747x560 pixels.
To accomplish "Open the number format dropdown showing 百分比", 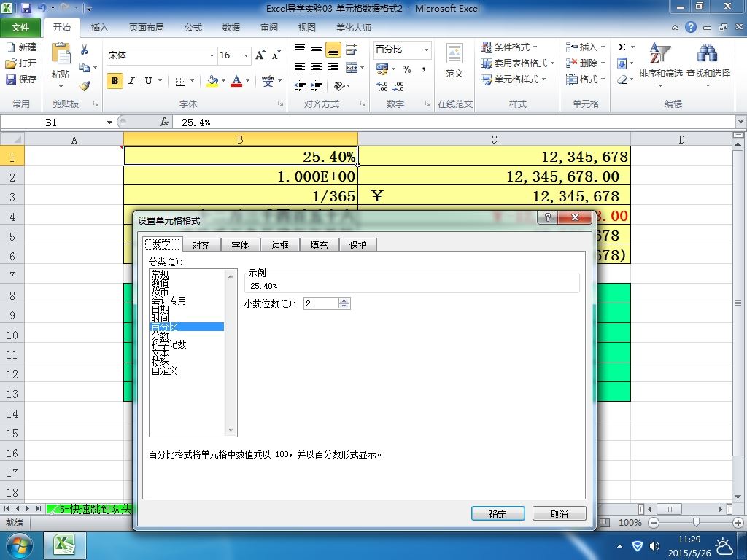I will [x=426, y=50].
